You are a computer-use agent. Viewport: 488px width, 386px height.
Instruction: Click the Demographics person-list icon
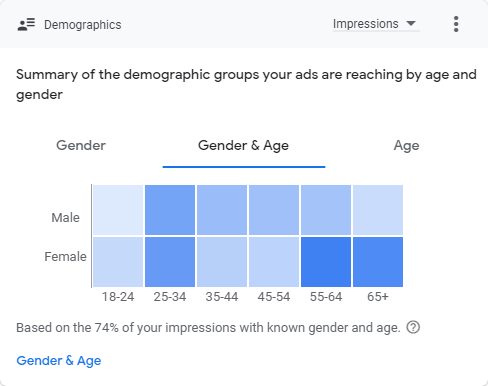tap(26, 24)
